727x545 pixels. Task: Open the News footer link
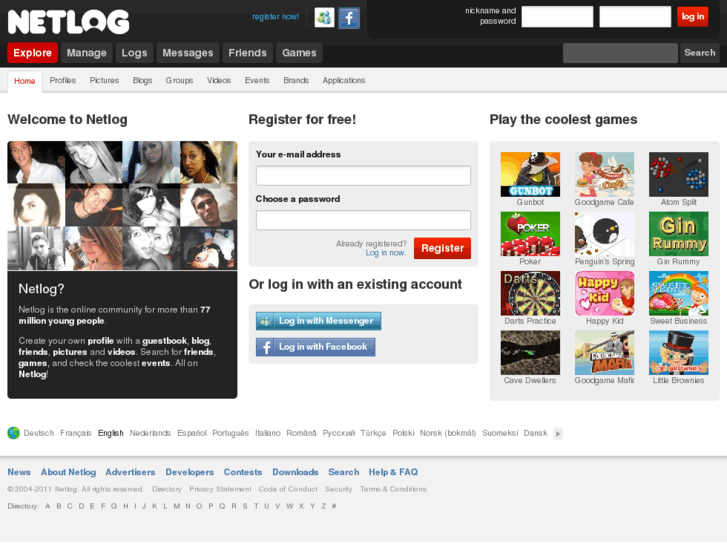point(19,472)
